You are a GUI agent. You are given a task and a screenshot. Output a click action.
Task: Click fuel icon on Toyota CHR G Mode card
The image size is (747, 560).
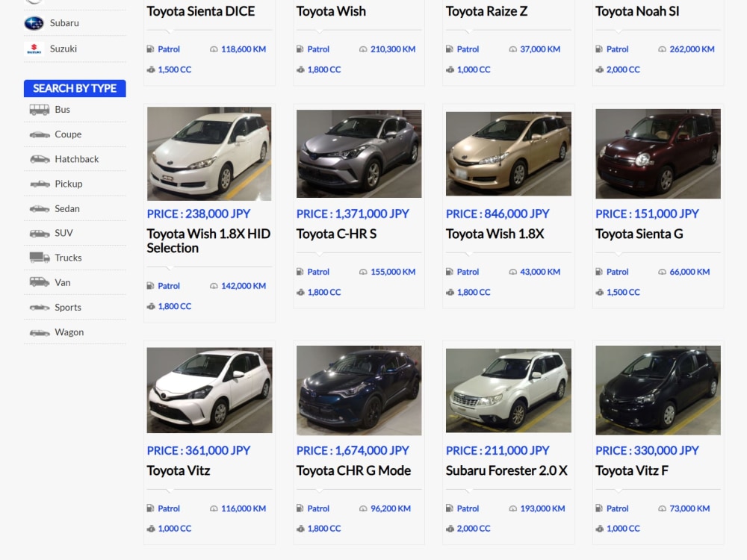click(300, 508)
